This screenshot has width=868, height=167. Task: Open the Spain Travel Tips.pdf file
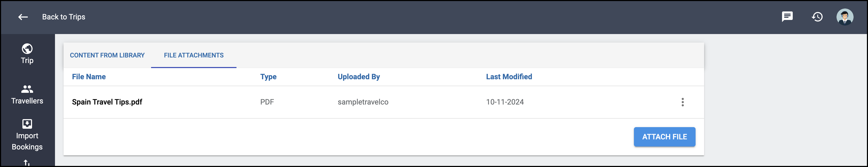click(107, 102)
